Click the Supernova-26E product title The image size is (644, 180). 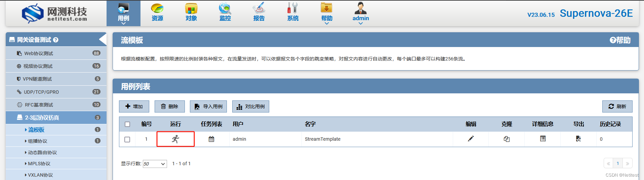tap(596, 13)
